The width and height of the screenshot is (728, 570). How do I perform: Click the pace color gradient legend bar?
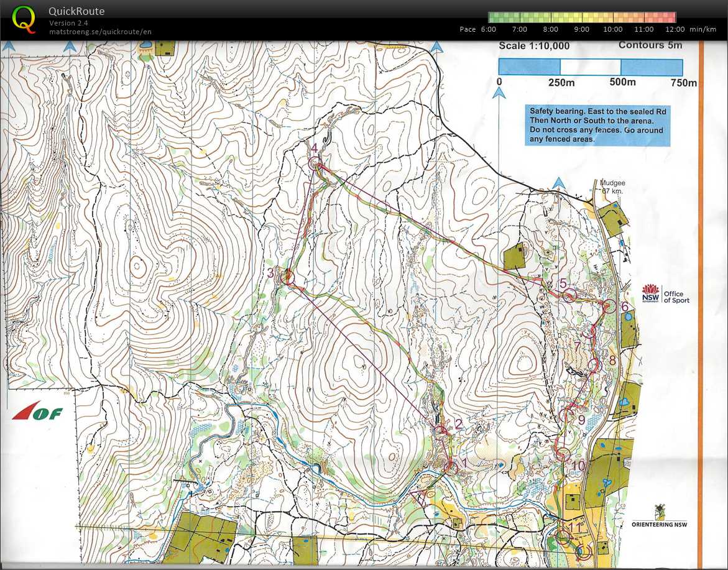(x=582, y=17)
